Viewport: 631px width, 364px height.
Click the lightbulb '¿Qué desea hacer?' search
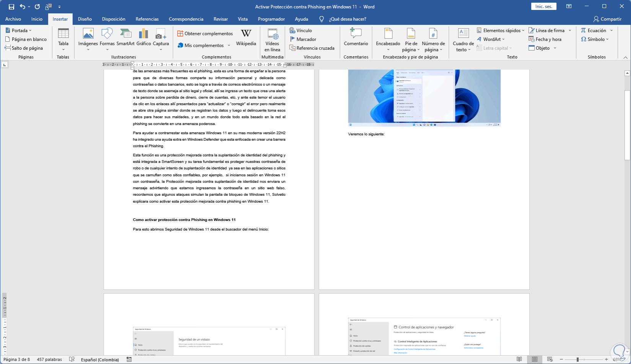click(343, 19)
